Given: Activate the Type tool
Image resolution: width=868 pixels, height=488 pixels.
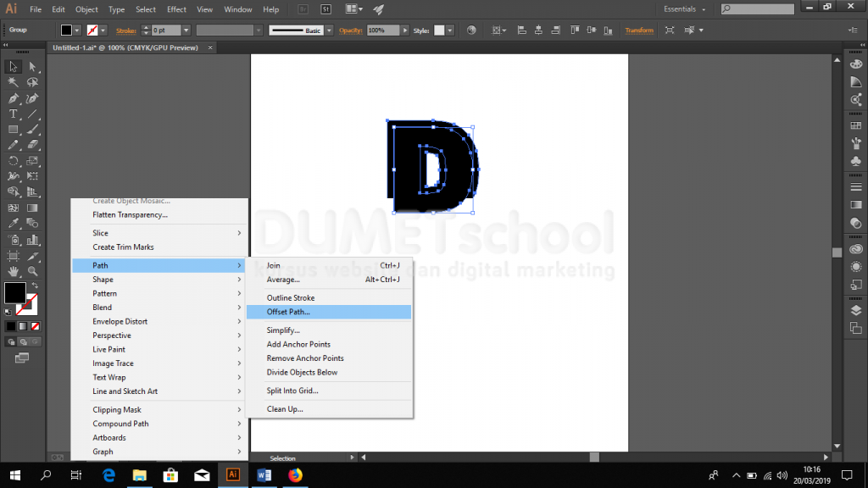Looking at the screenshot, I should click(x=13, y=114).
